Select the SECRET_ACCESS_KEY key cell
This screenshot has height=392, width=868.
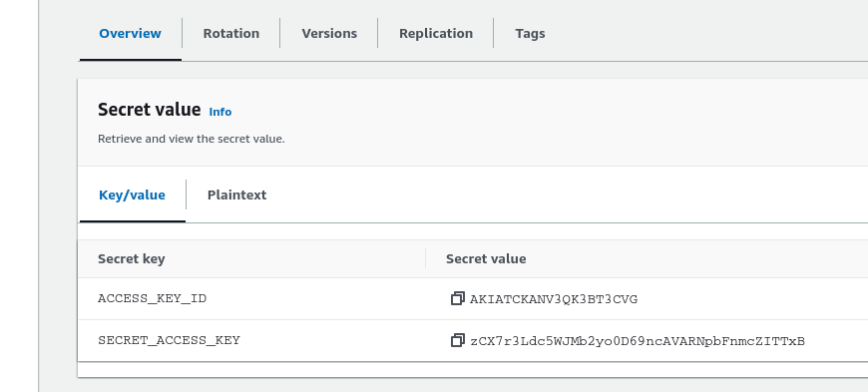[169, 340]
